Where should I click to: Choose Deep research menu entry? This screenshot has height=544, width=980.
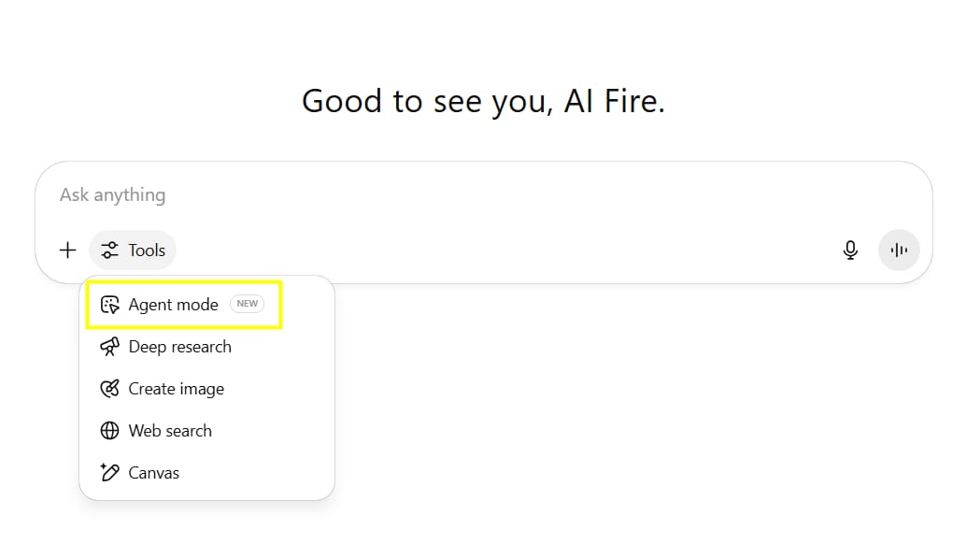206,347
